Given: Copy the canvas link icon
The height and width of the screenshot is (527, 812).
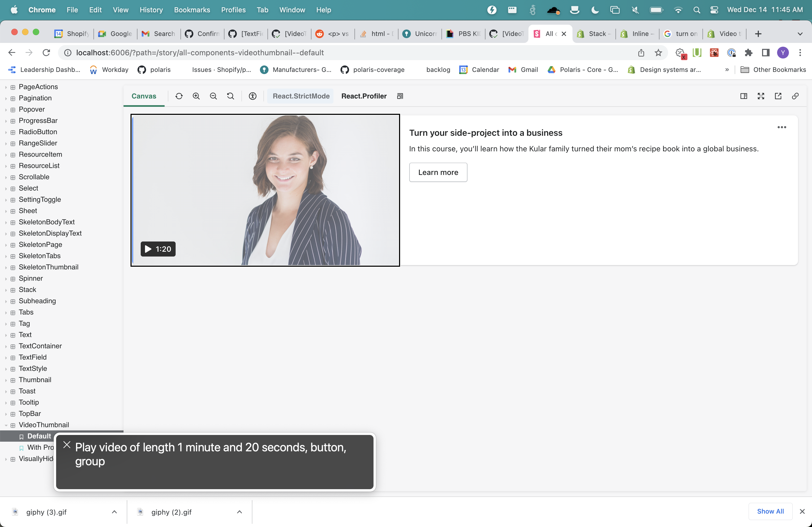Looking at the screenshot, I should pyautogui.click(x=795, y=96).
